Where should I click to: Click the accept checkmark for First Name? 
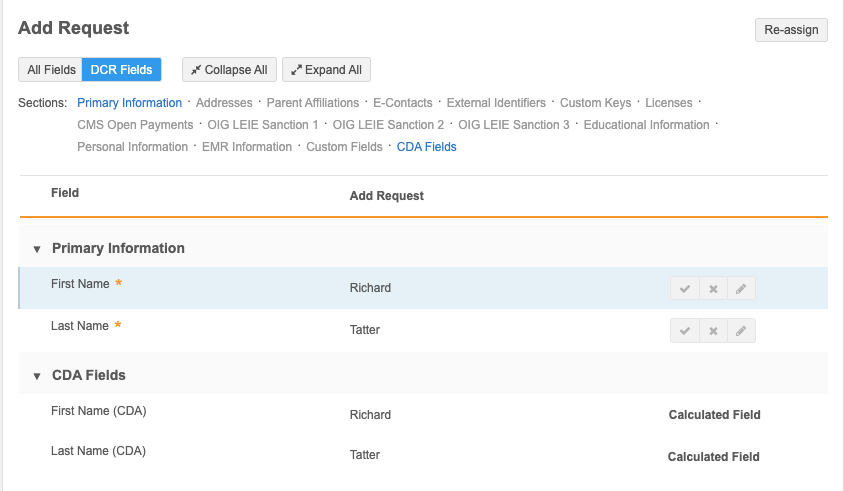[685, 289]
